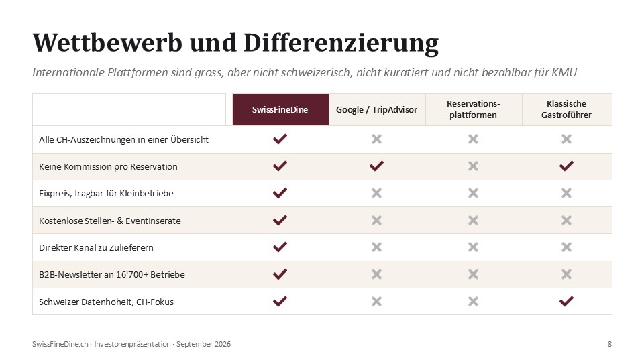The height and width of the screenshot is (362, 644).
Task: Click Klassische Gastroführer cross in B2B-Newsletter row
Action: 566,274
